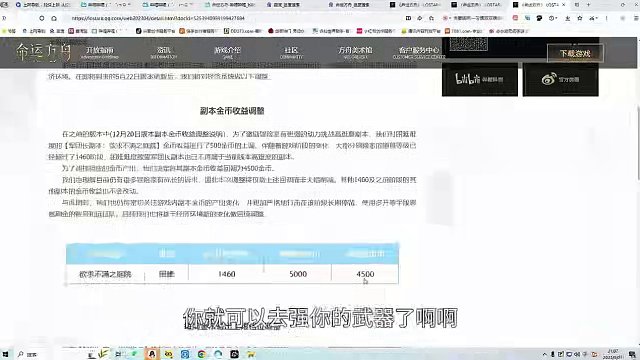Open the 客户服务中心 menu
The height and width of the screenshot is (360, 640).
click(419, 52)
